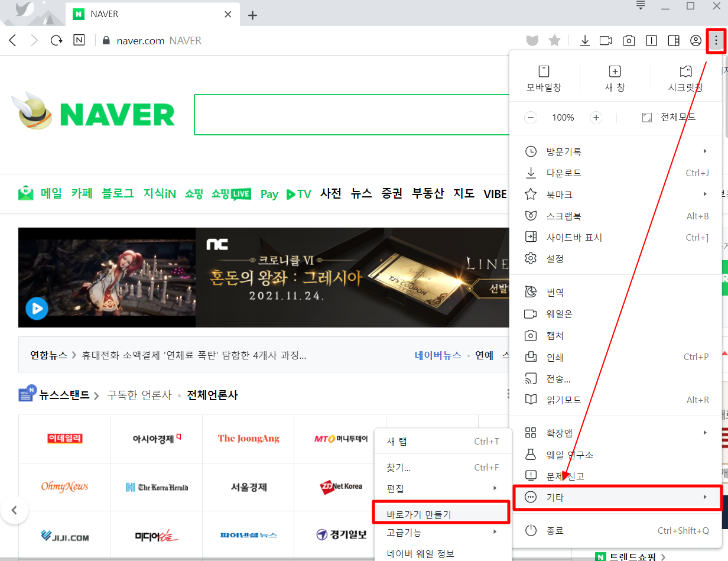This screenshot has width=728, height=561.
Task: Open the 카페 link
Action: [x=82, y=193]
